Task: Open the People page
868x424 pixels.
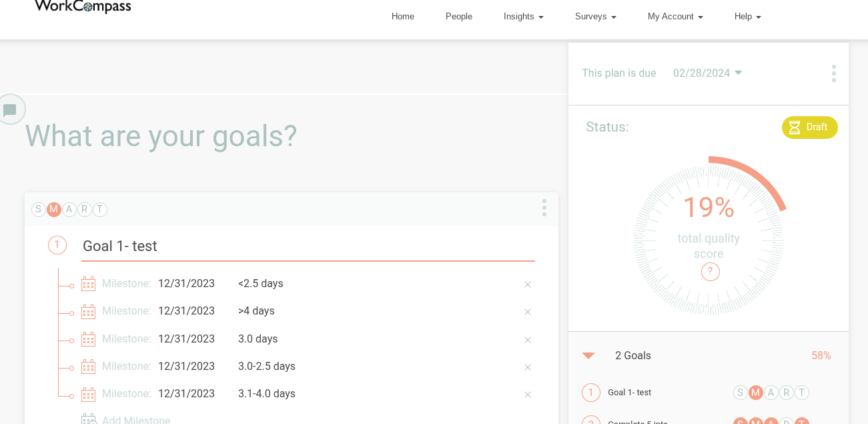Action: pos(458,17)
